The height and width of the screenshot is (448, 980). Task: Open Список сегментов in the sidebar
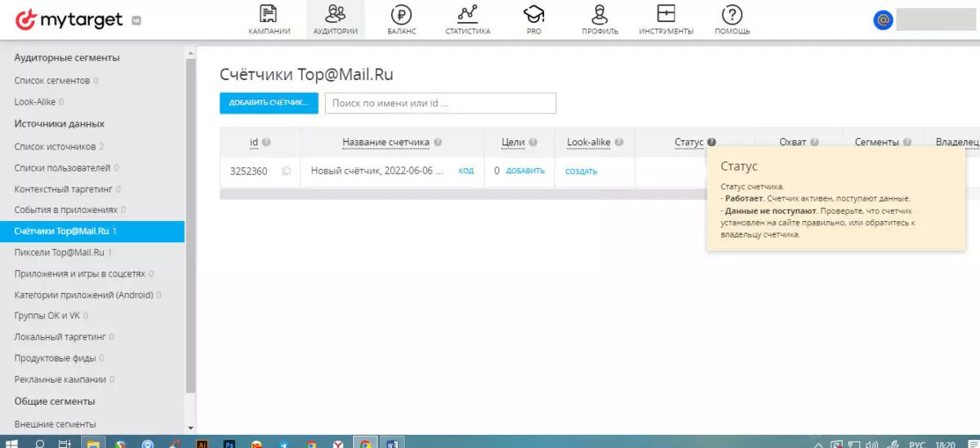51,81
